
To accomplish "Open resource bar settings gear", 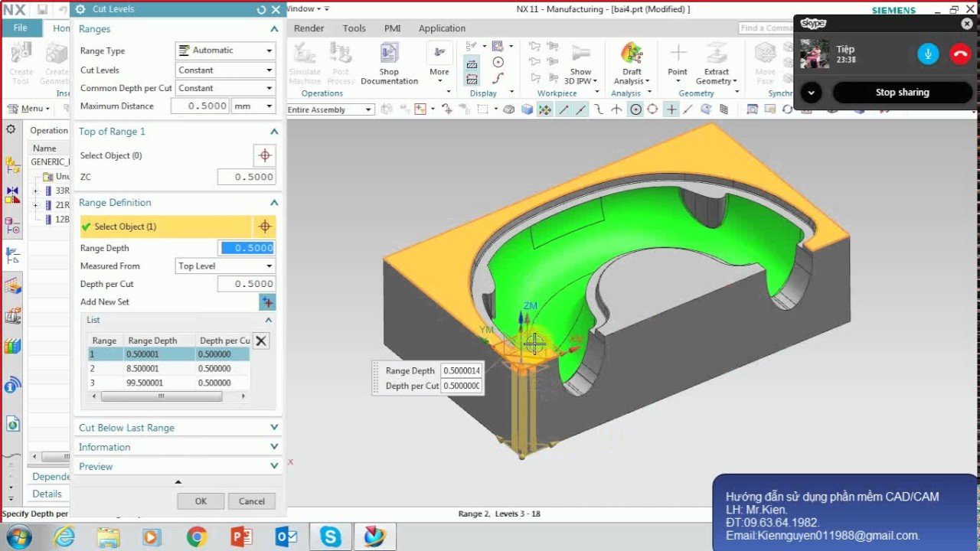I will click(11, 129).
